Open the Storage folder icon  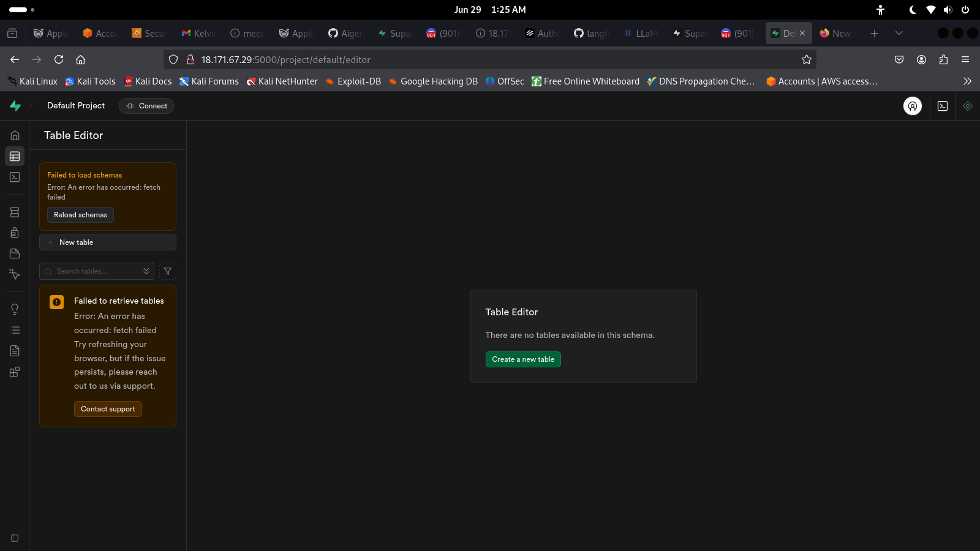coord(15,253)
